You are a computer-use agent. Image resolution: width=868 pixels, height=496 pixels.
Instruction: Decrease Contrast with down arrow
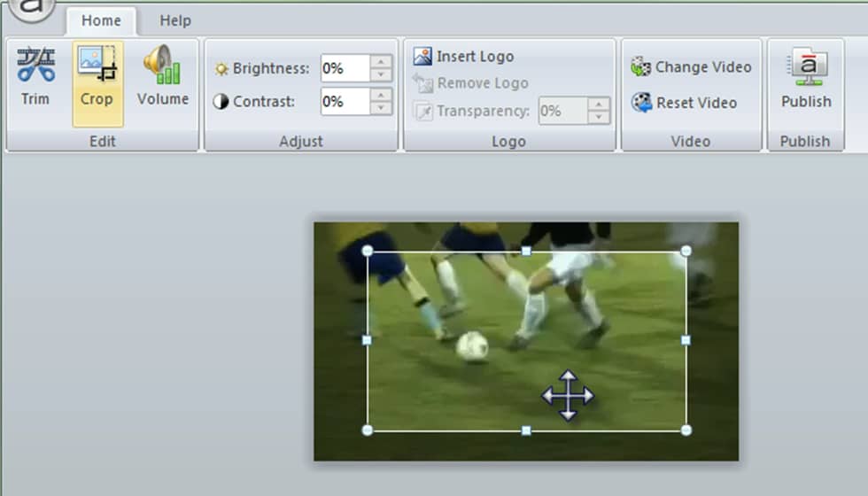pyautogui.click(x=381, y=108)
